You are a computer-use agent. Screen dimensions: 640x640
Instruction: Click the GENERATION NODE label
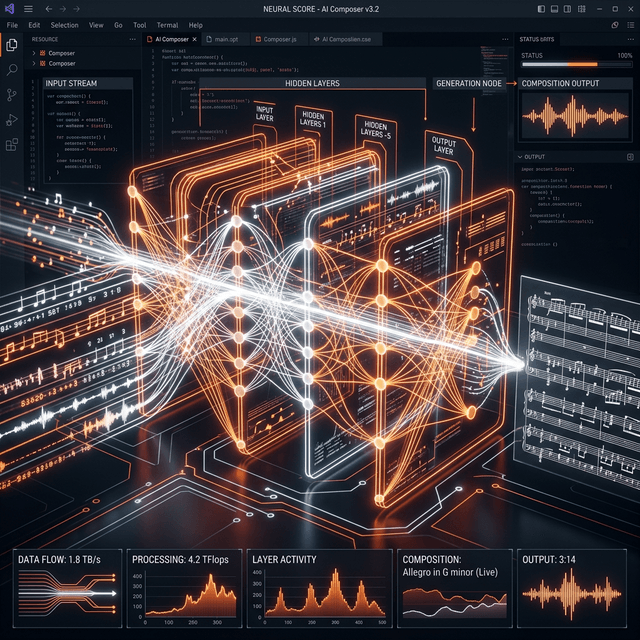pos(469,83)
